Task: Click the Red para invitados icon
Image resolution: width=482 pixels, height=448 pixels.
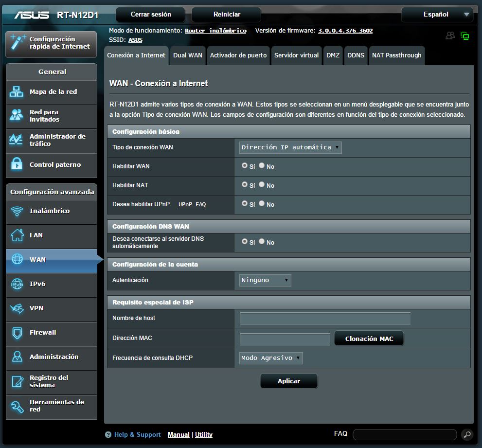Action: (17, 116)
